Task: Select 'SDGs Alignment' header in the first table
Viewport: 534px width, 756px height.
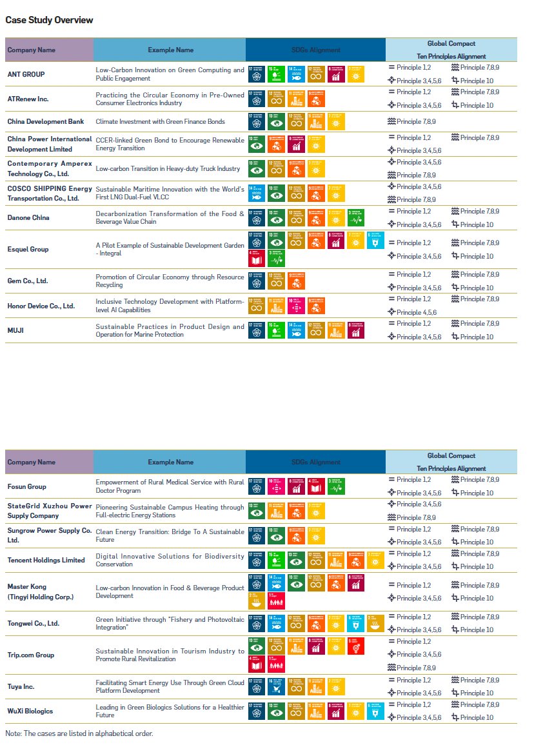Action: [x=315, y=50]
